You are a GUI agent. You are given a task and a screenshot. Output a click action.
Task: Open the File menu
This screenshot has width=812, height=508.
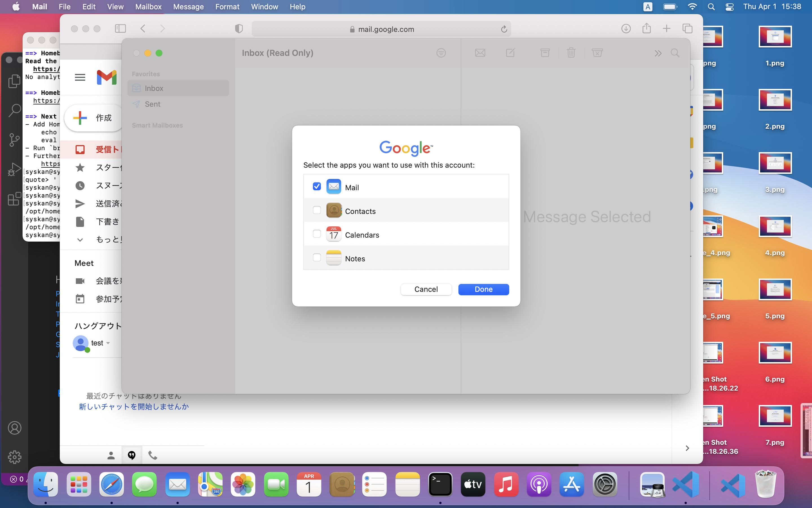point(64,7)
